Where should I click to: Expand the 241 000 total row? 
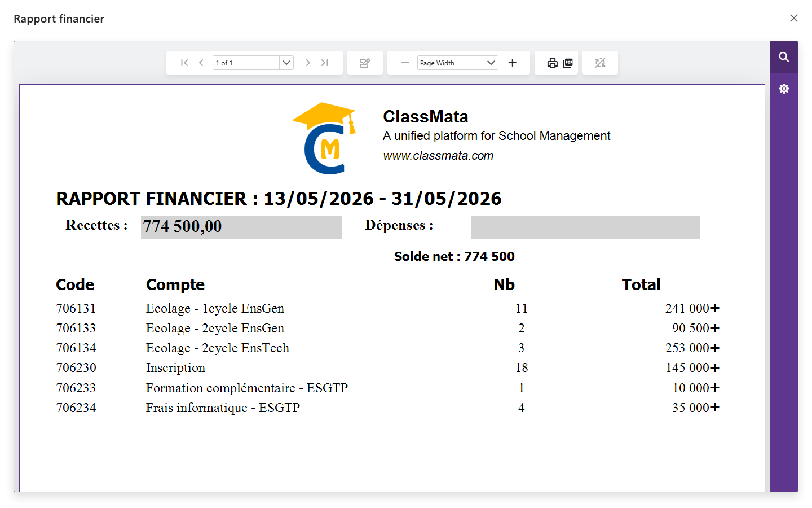715,308
